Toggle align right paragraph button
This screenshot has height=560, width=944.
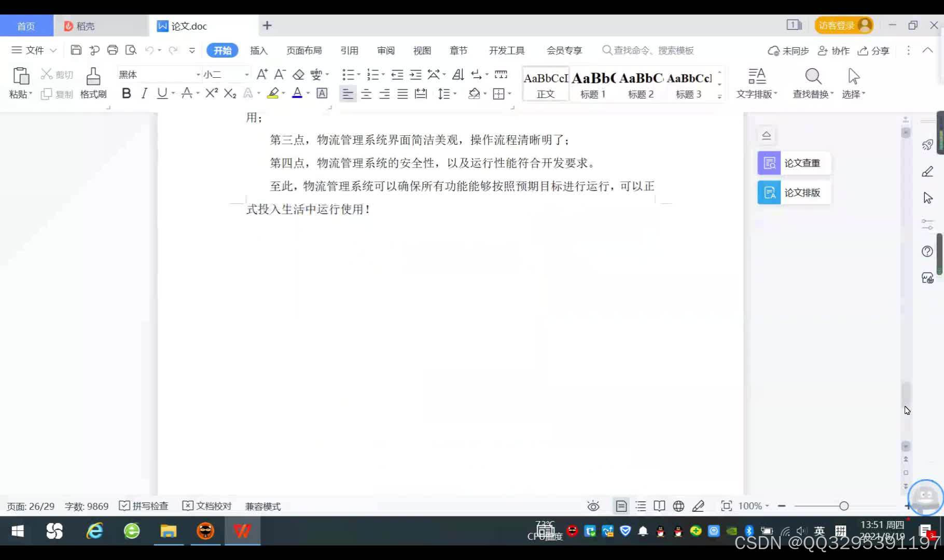tap(384, 94)
